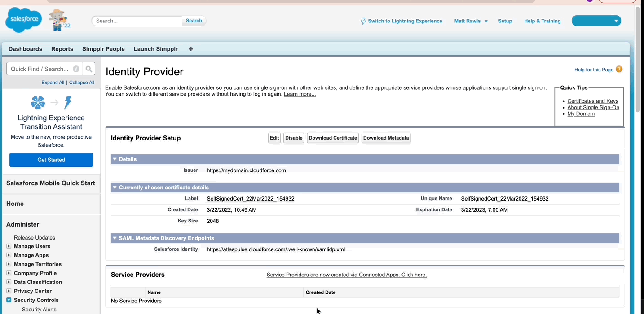The width and height of the screenshot is (644, 314).
Task: Open the Dashboards tab
Action: pyautogui.click(x=25, y=49)
